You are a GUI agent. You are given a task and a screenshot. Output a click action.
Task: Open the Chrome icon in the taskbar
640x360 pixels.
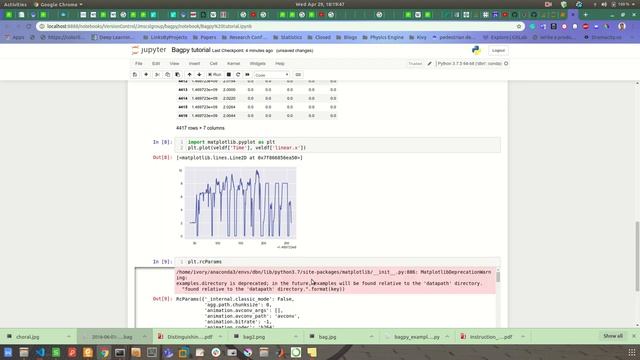point(104,352)
